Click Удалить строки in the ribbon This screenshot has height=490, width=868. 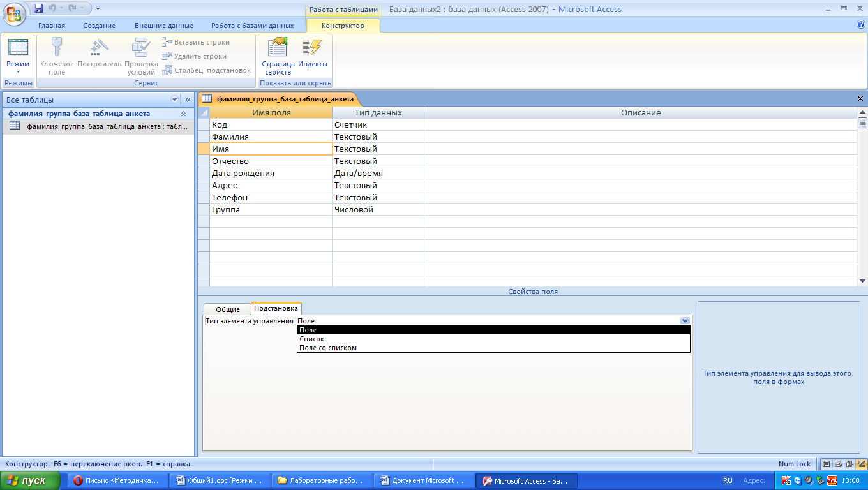[195, 56]
